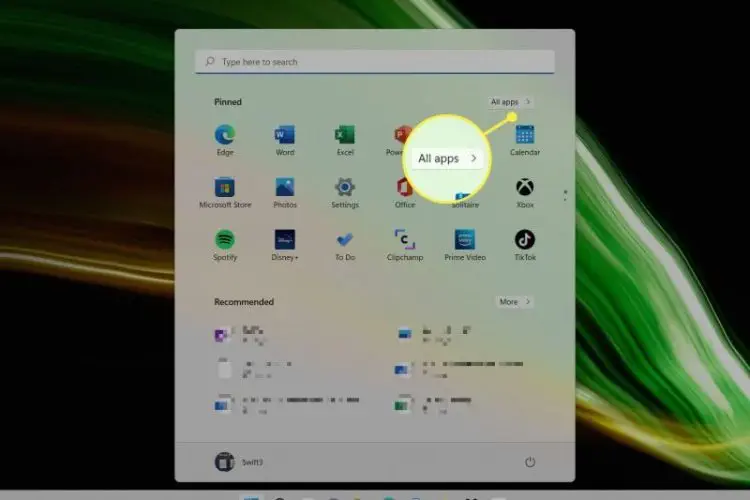Launch Microsoft Store

click(225, 193)
